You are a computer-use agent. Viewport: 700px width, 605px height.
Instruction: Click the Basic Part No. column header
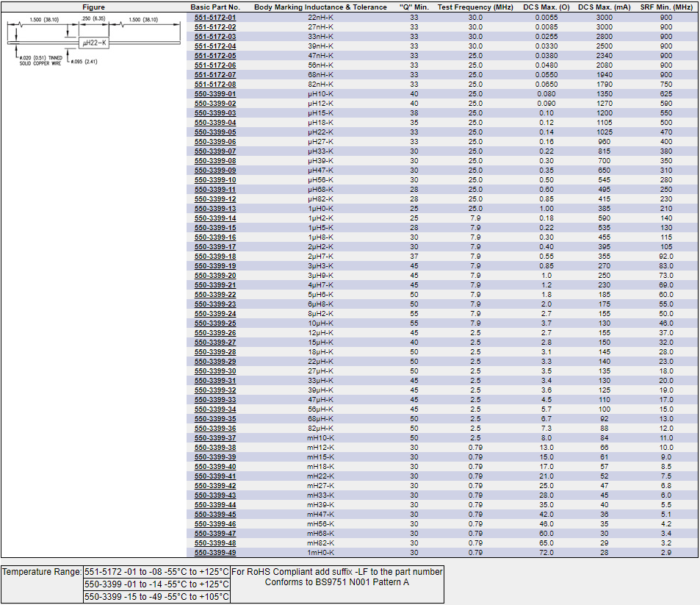[215, 7]
